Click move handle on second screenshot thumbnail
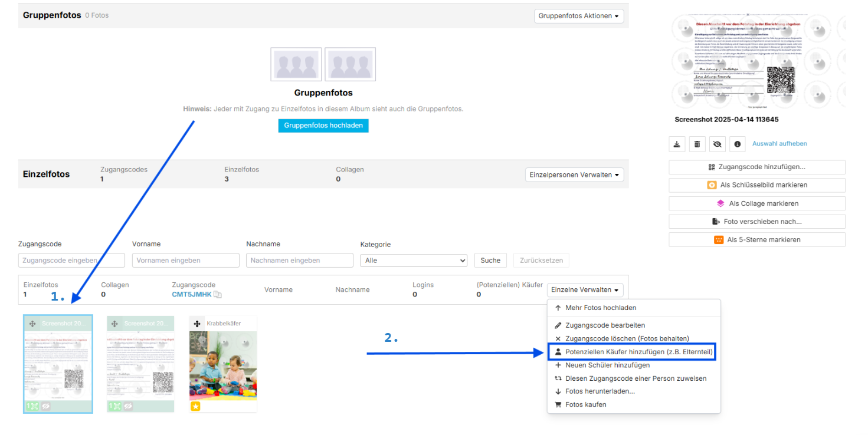Viewport: 868px width, 435px height. pyautogui.click(x=114, y=324)
